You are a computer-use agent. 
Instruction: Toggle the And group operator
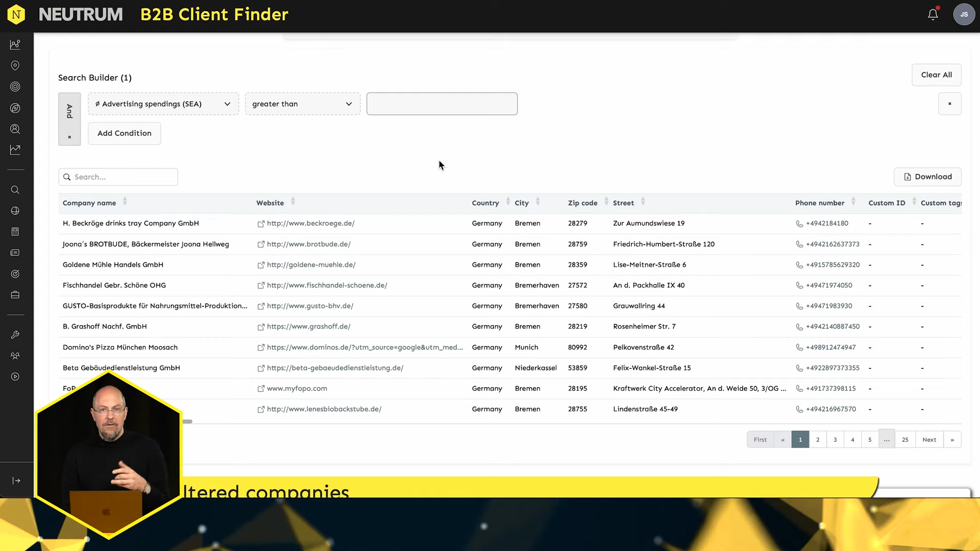(x=69, y=111)
